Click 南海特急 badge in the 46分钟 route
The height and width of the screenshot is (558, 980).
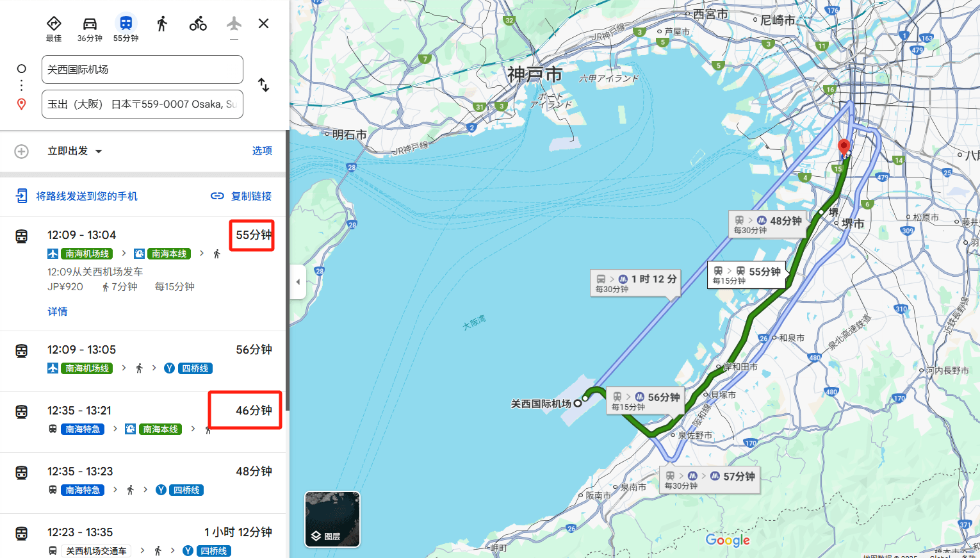83,429
